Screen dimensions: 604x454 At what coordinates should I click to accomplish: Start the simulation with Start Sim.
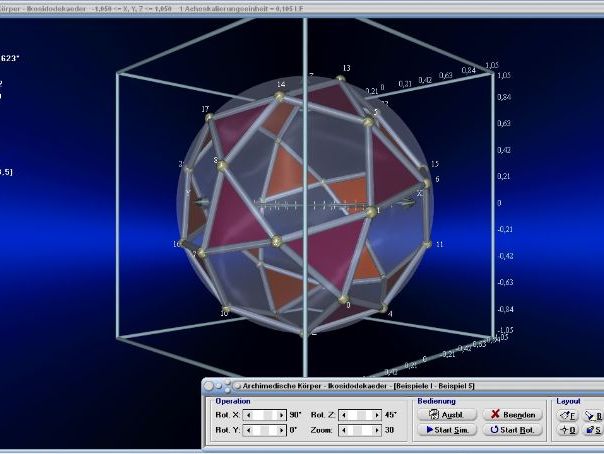(447, 430)
